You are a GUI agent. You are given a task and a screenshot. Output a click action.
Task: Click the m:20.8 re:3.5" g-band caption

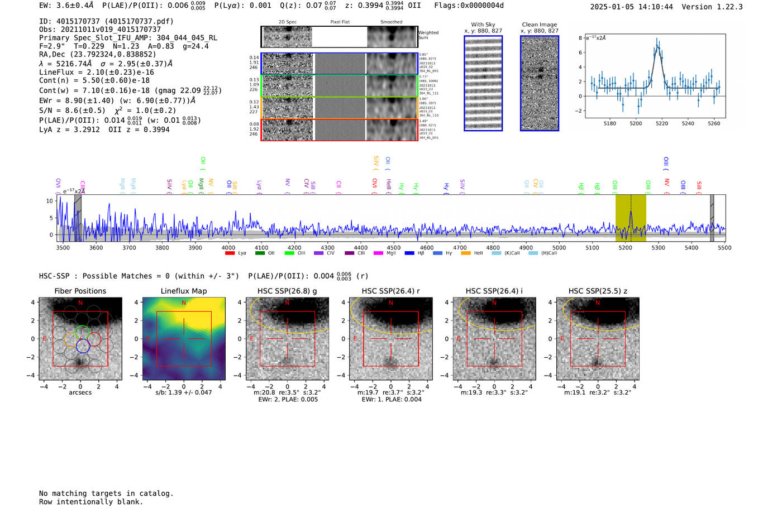click(x=287, y=392)
